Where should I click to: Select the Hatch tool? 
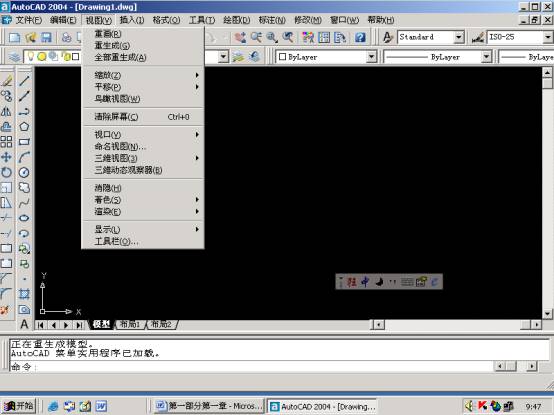24,294
